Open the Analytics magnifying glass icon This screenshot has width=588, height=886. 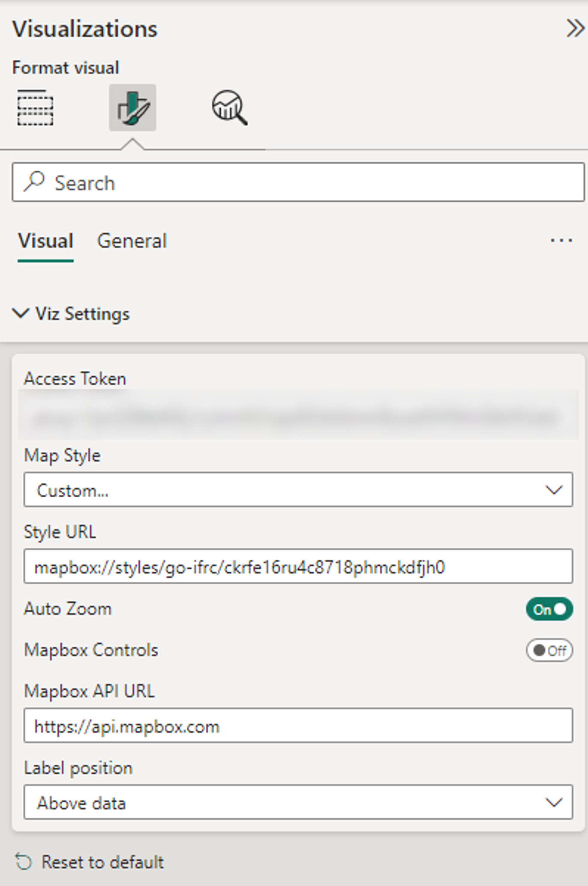[229, 108]
